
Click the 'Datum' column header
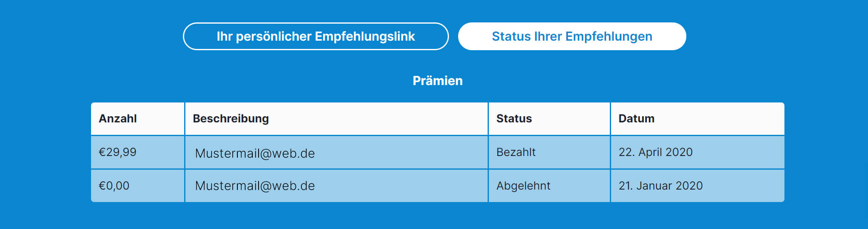tap(636, 119)
